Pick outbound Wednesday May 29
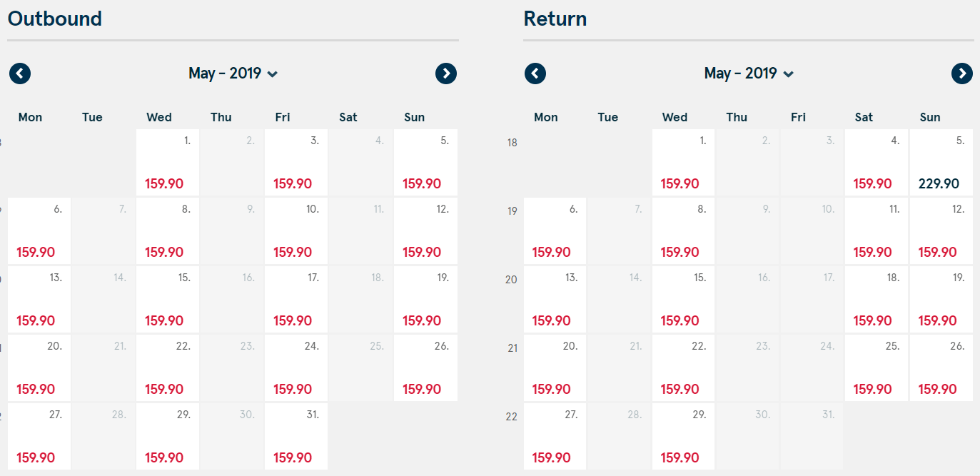This screenshot has height=476, width=980. click(168, 436)
